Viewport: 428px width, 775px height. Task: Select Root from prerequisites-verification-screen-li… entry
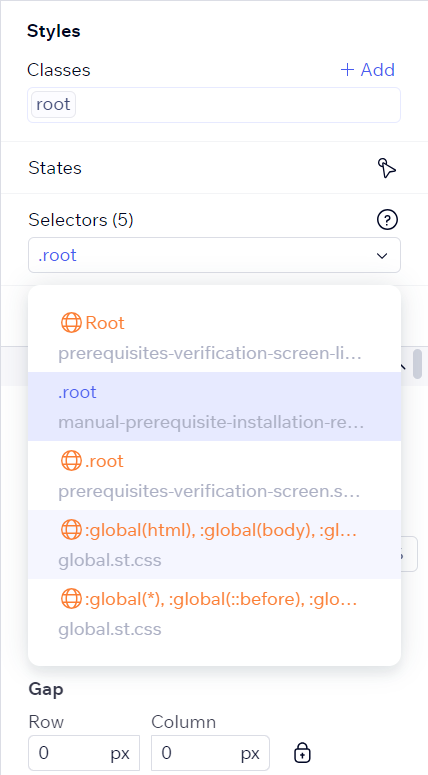214,338
